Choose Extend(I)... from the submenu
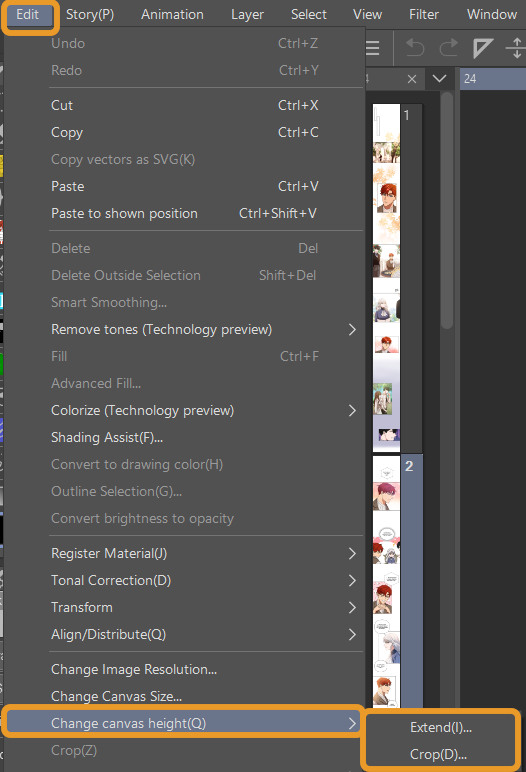This screenshot has width=526, height=772. point(441,728)
